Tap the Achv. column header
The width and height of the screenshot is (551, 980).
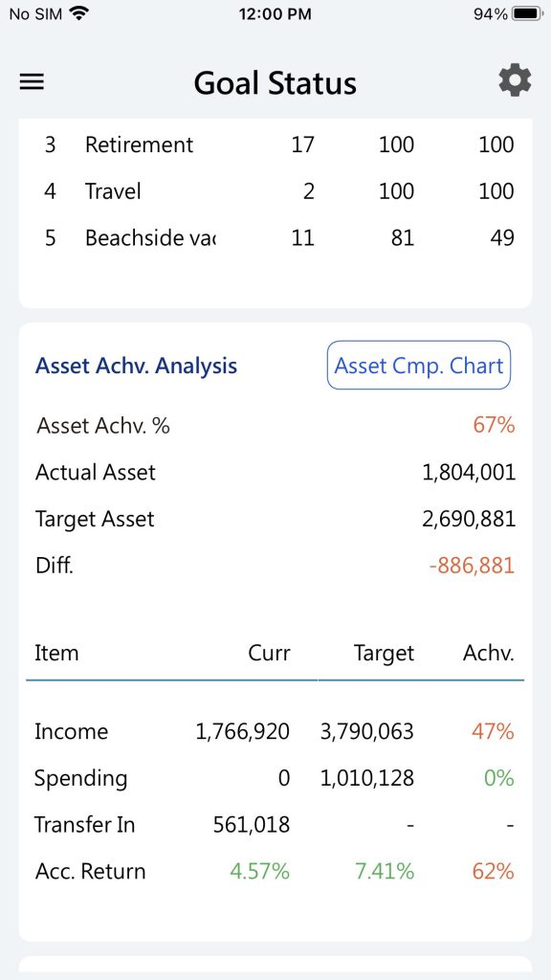(x=489, y=653)
